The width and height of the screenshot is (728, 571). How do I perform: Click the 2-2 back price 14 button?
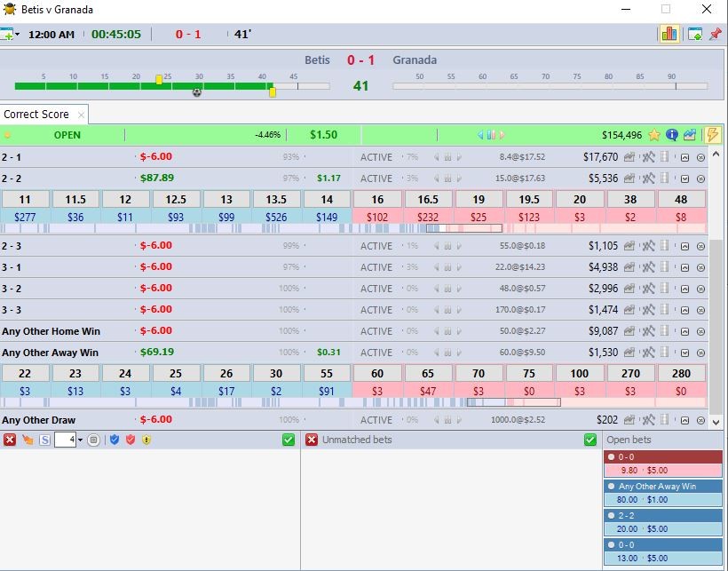click(x=327, y=199)
